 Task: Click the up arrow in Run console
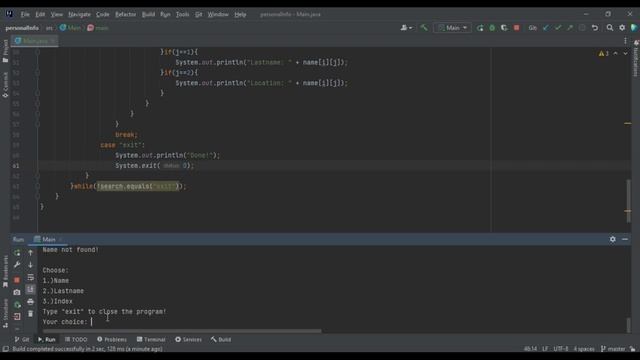tap(30, 253)
